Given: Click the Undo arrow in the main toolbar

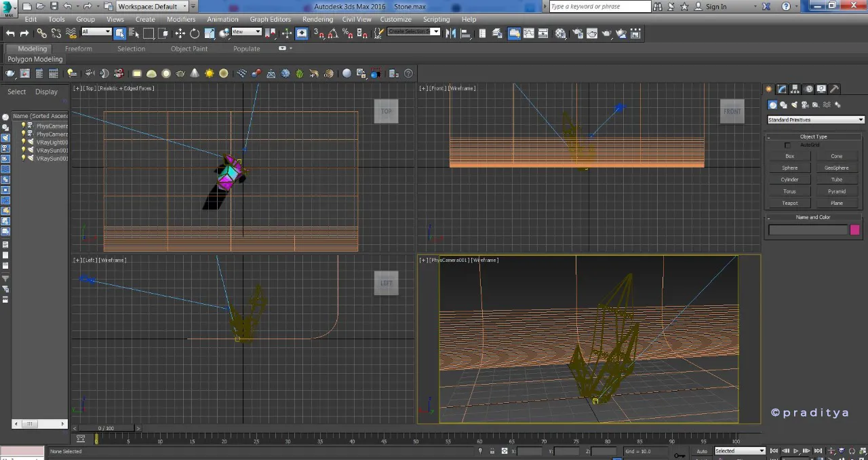Looking at the screenshot, I should click(10, 33).
